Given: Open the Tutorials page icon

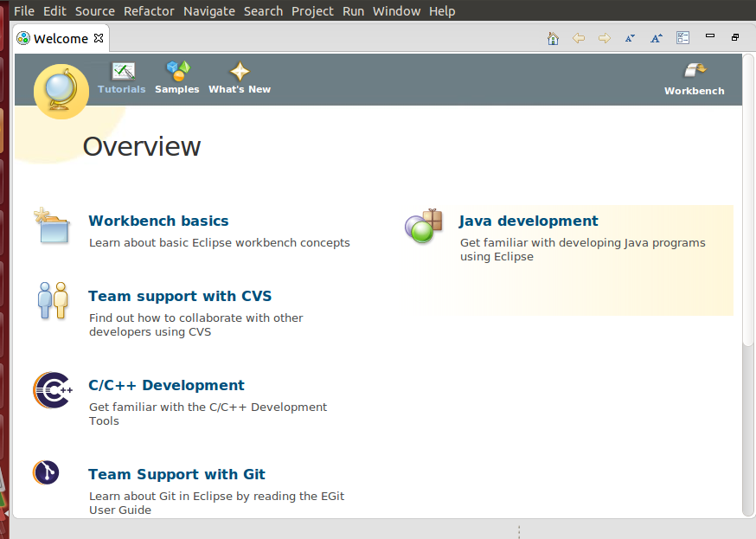Looking at the screenshot, I should [123, 72].
